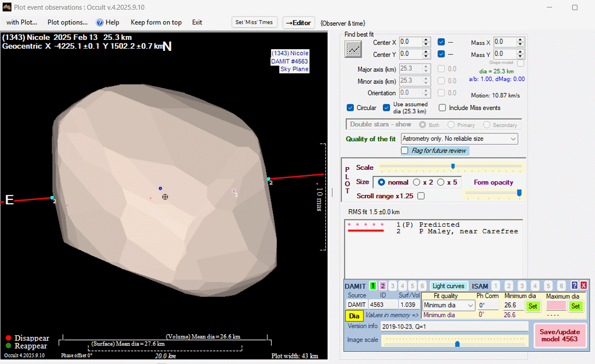Click ISAM model 1 button
Screen dimensions: 595x364
(x=495, y=286)
